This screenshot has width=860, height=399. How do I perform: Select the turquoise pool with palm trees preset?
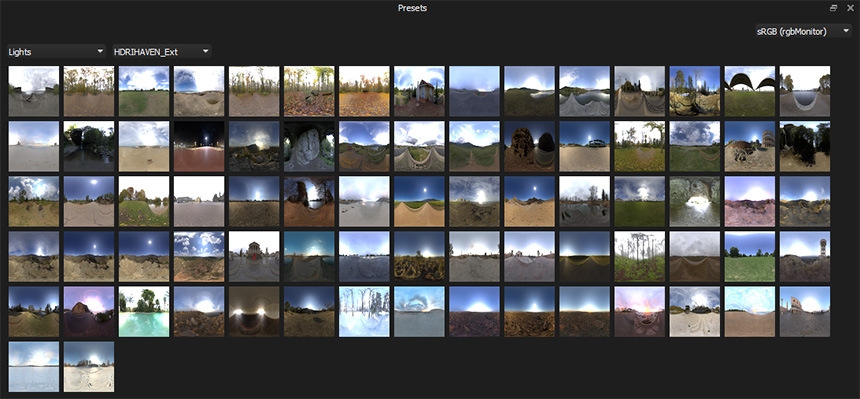(144, 312)
